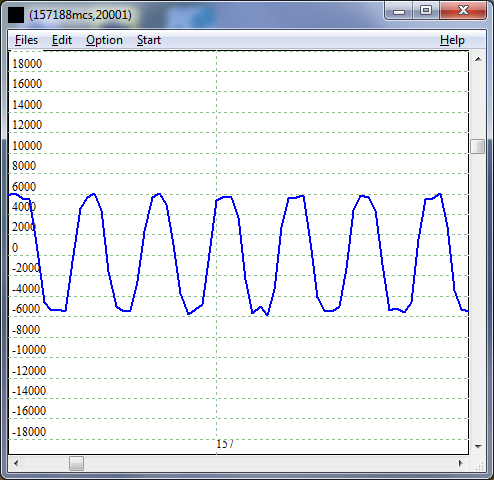Image resolution: width=494 pixels, height=480 pixels.
Task: Click the 157 time marker label
Action: click(225, 444)
